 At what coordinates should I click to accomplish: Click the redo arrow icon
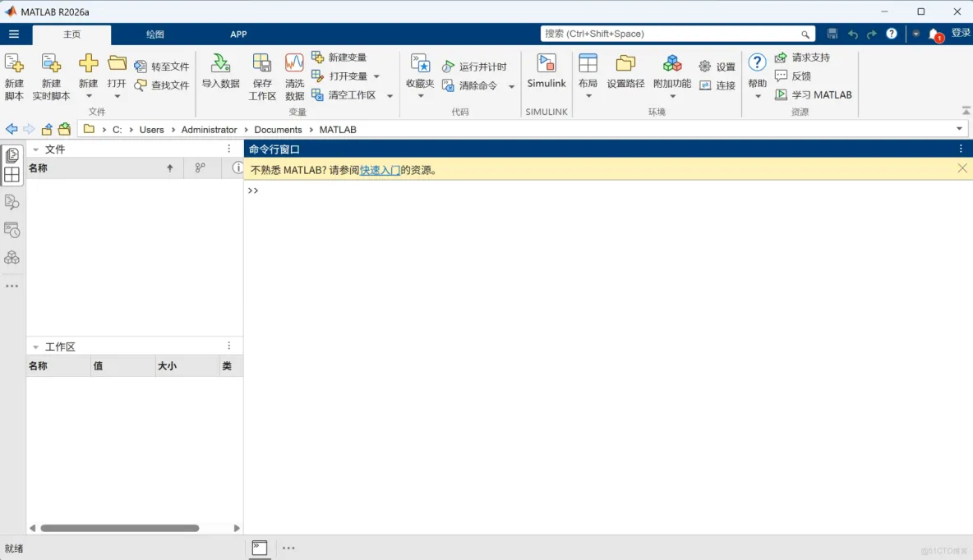tap(872, 34)
